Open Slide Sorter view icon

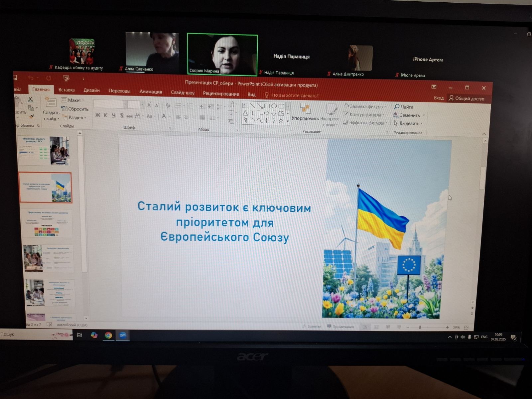(376, 327)
